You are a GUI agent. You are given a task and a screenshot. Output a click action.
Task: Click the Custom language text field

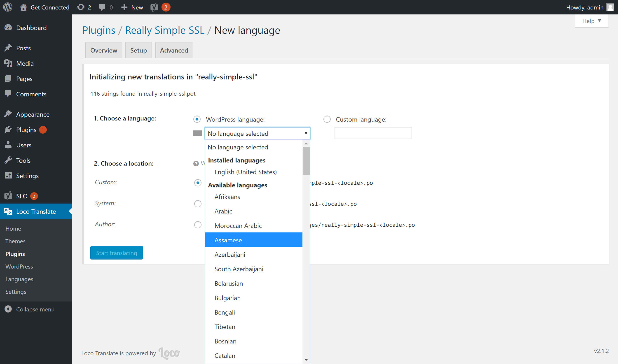(373, 133)
